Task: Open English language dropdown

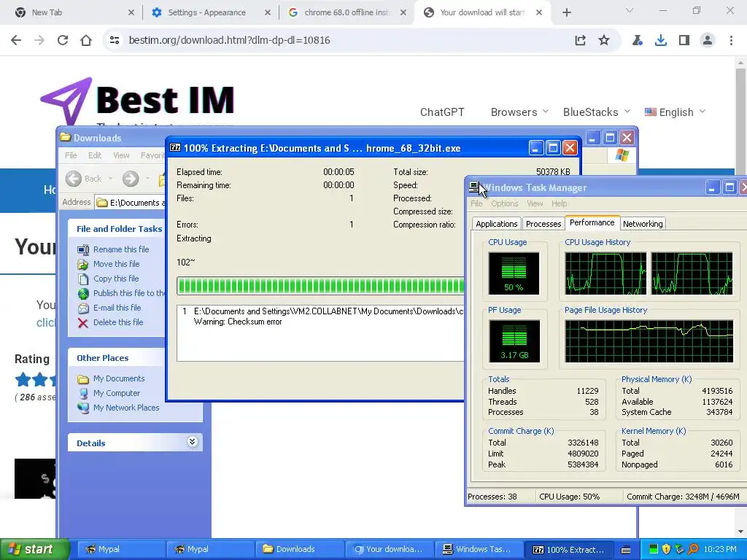Action: tap(675, 112)
